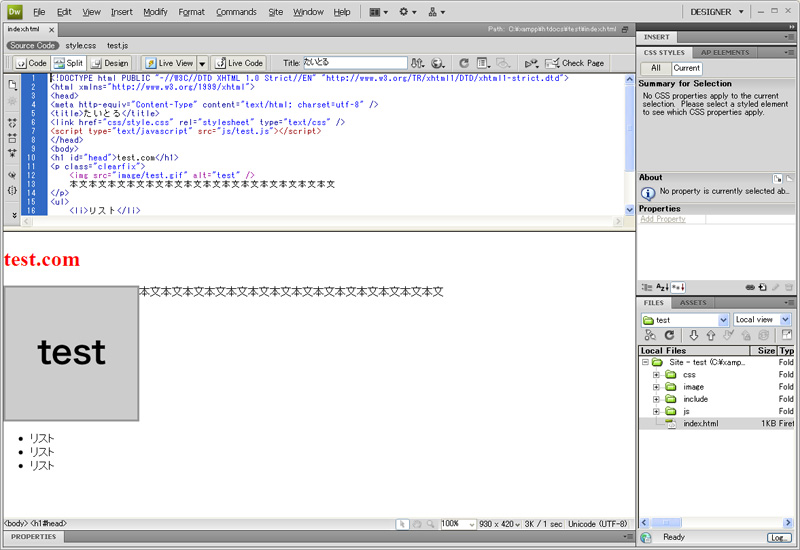Switch to the style.css related file
This screenshot has height=550, width=800.
(81, 45)
